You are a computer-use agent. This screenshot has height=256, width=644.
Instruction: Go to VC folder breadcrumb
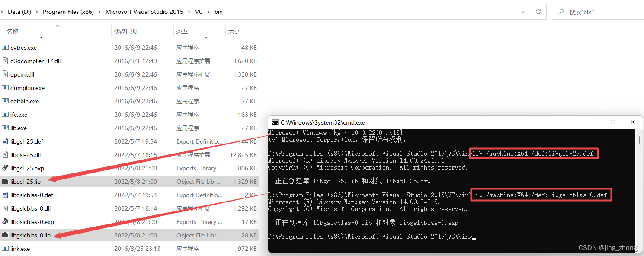pos(199,12)
